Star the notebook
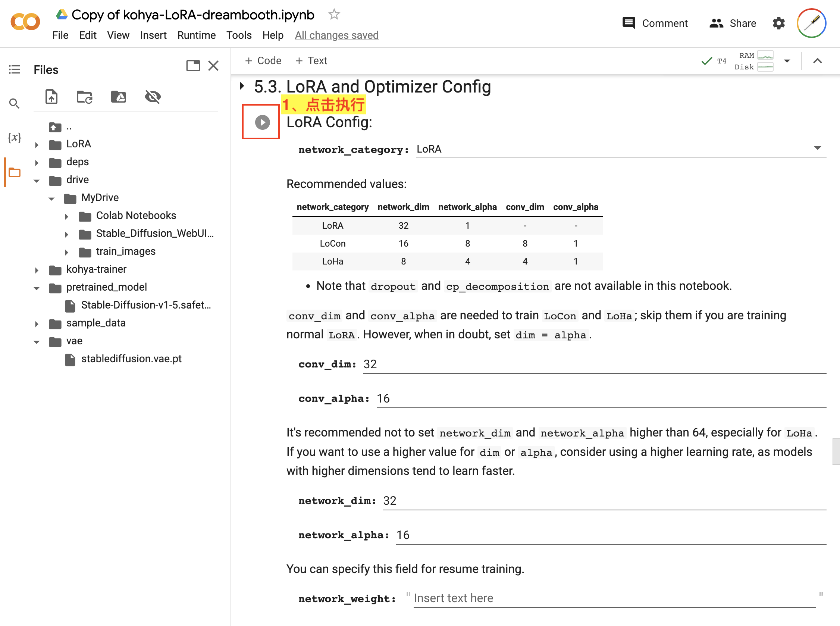This screenshot has height=626, width=840. pos(334,14)
